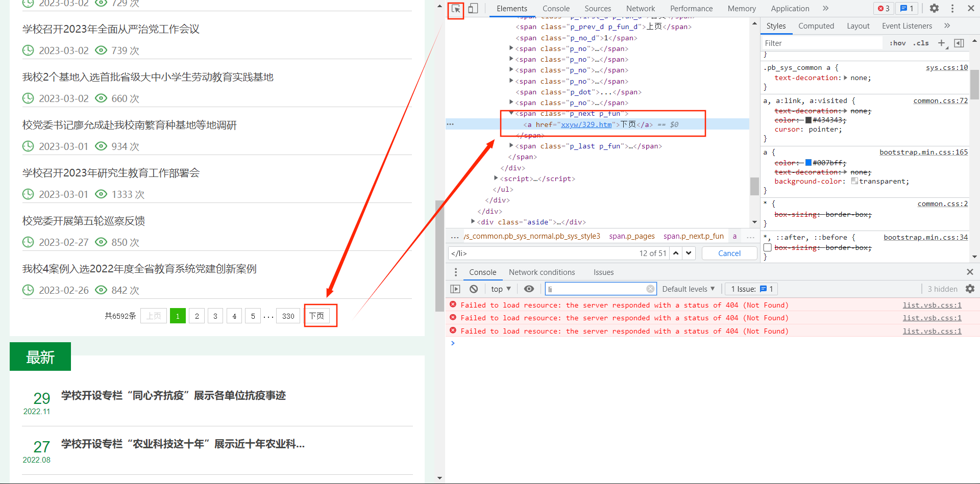Show more Styles pane tabs chevron
The height and width of the screenshot is (484, 980).
pyautogui.click(x=947, y=26)
